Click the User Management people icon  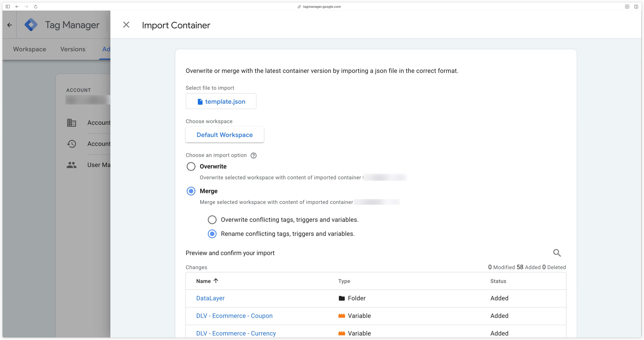pos(71,165)
